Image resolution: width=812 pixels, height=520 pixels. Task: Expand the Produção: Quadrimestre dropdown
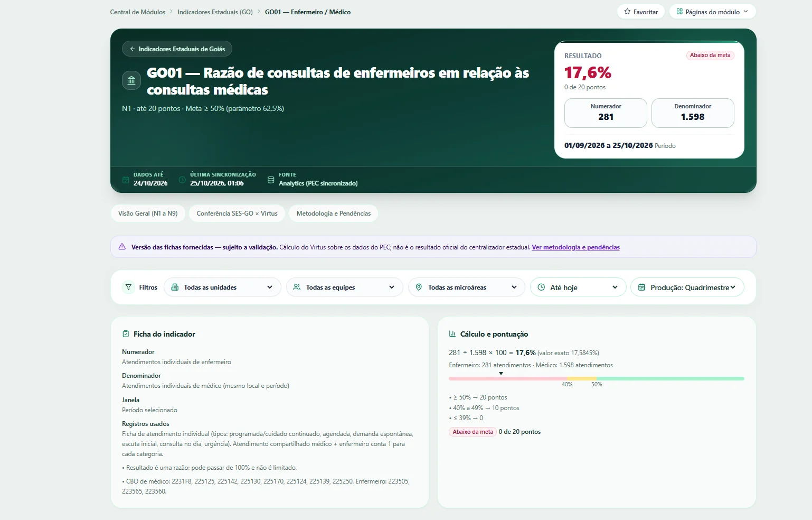pos(687,287)
